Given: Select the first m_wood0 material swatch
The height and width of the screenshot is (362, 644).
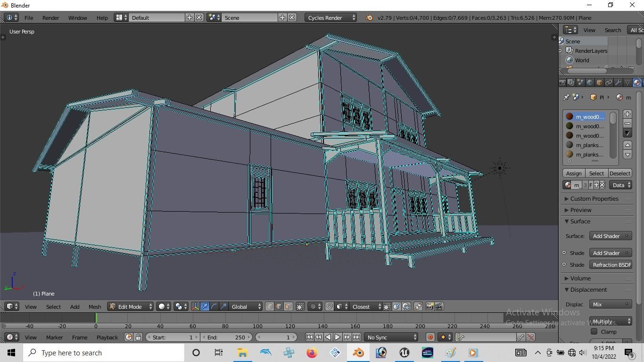Looking at the screenshot, I should 570,116.
